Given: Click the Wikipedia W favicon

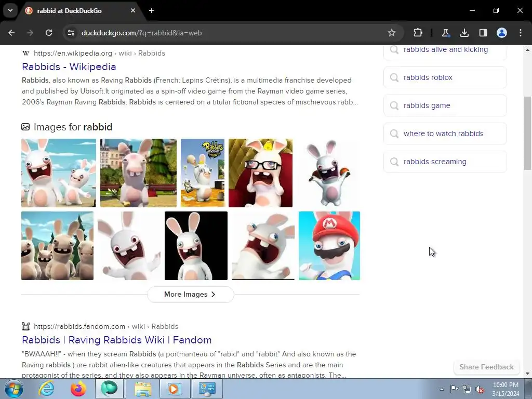Looking at the screenshot, I should coord(26,54).
